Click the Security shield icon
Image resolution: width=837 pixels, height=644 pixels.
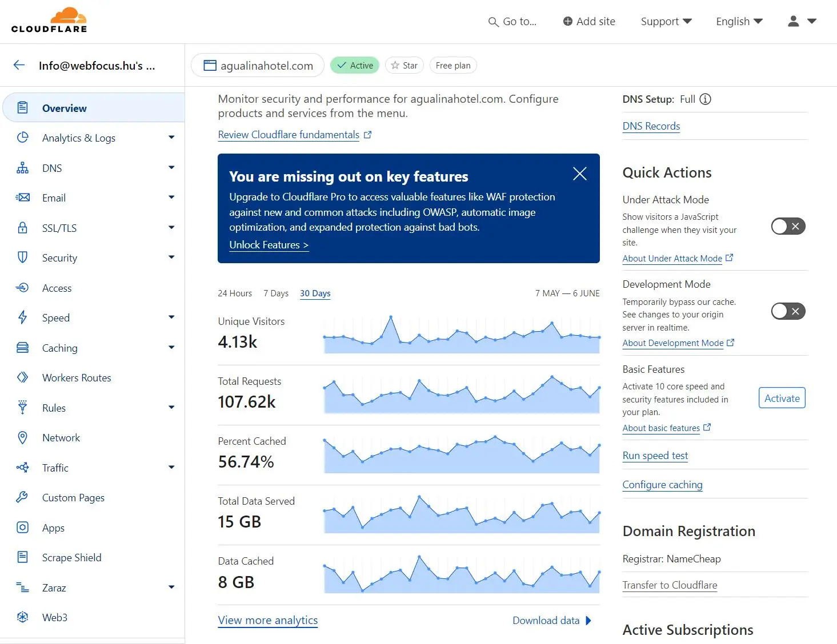click(22, 257)
